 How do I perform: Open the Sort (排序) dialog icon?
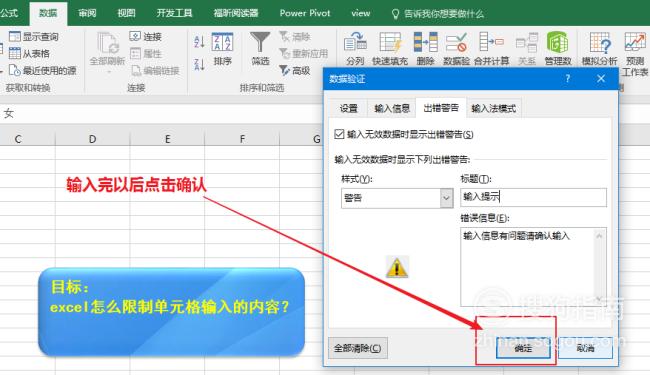[223, 42]
